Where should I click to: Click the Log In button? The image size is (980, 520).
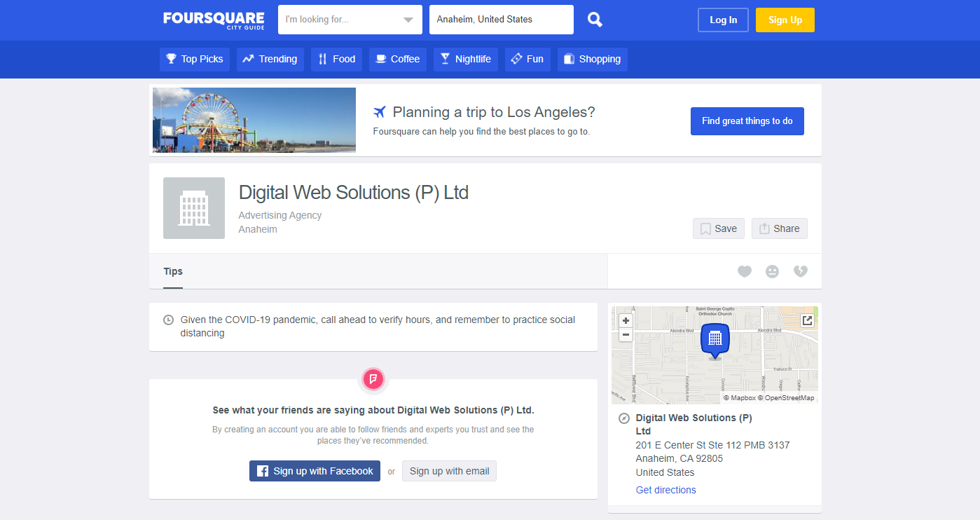[x=723, y=20]
